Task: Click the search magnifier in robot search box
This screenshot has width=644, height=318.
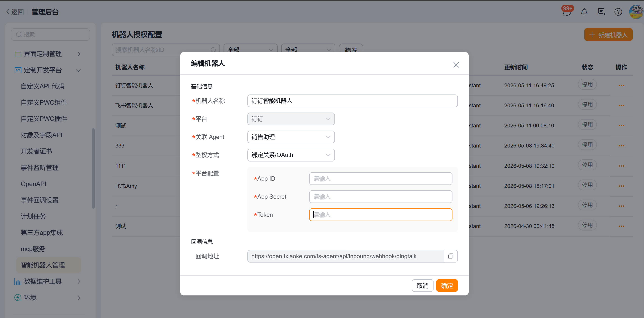Action: point(213,50)
